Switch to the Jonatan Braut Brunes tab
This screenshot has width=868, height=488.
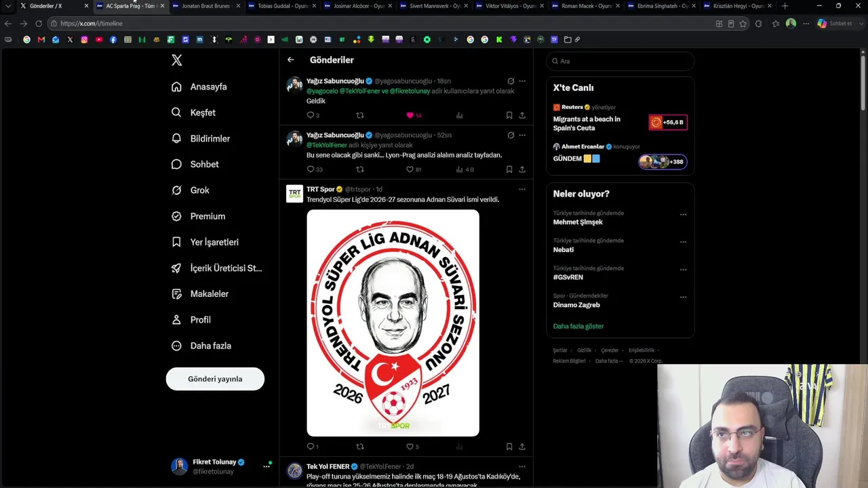[205, 6]
